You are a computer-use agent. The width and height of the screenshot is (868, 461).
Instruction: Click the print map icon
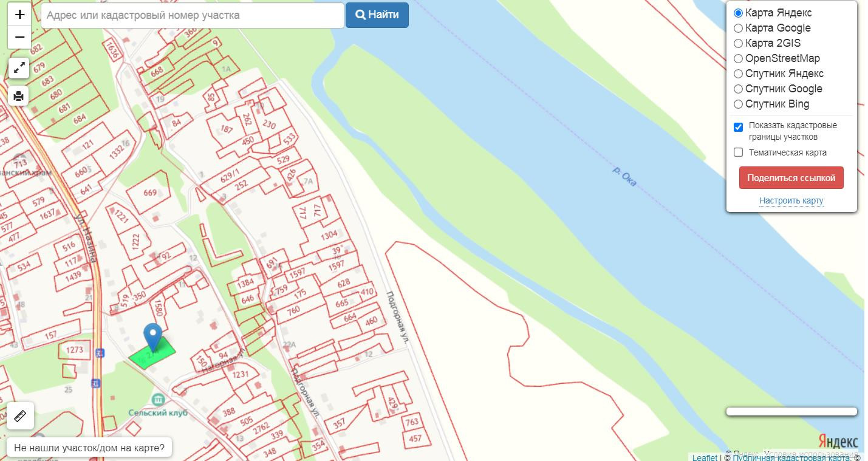[19, 95]
